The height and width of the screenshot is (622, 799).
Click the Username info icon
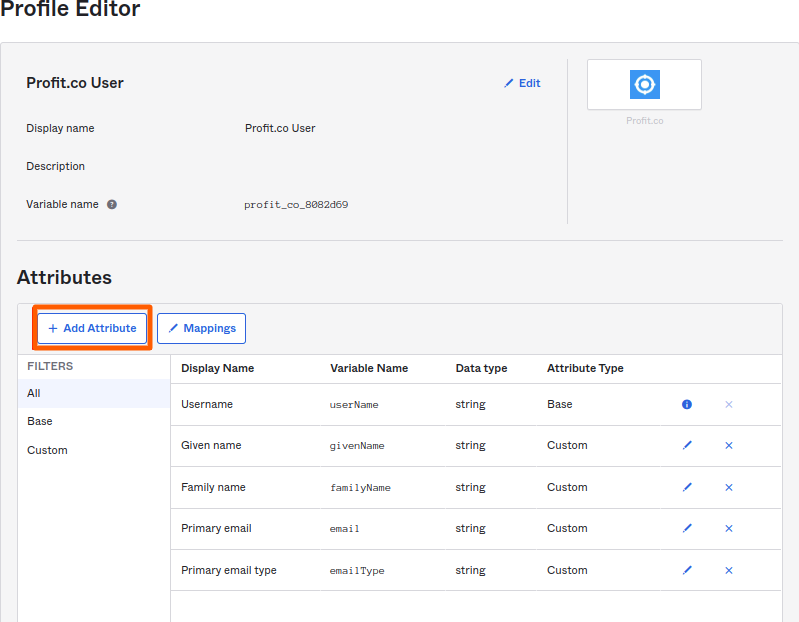(687, 404)
